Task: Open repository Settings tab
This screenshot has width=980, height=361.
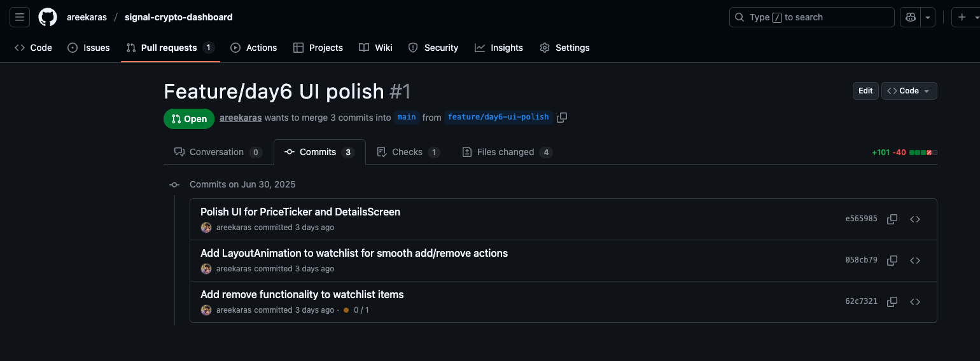Action: [564, 48]
